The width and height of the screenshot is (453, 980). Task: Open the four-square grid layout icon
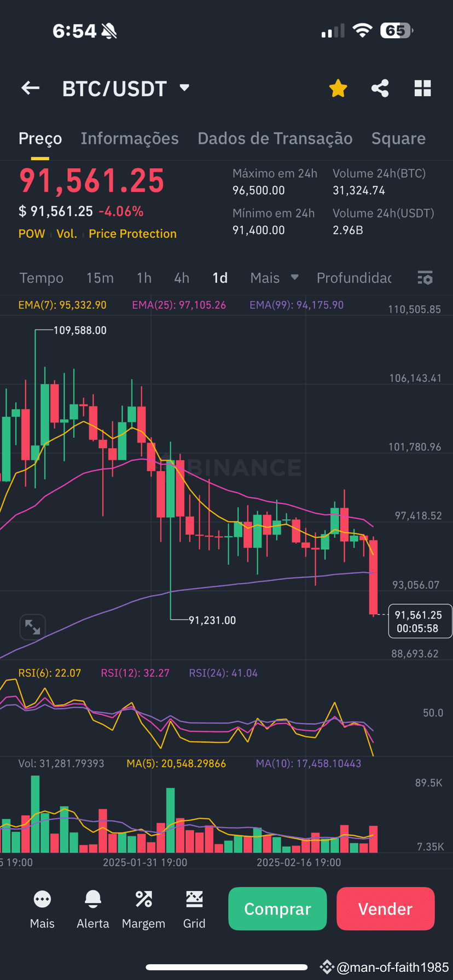point(422,88)
